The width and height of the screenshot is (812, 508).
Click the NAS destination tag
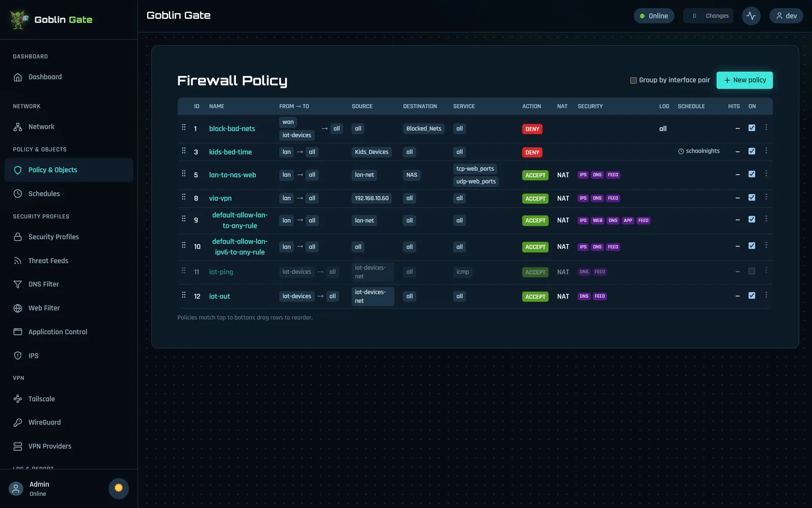(x=412, y=175)
